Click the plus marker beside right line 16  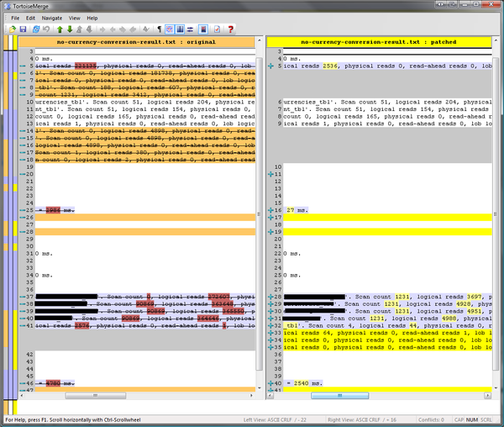pyautogui.click(x=270, y=210)
